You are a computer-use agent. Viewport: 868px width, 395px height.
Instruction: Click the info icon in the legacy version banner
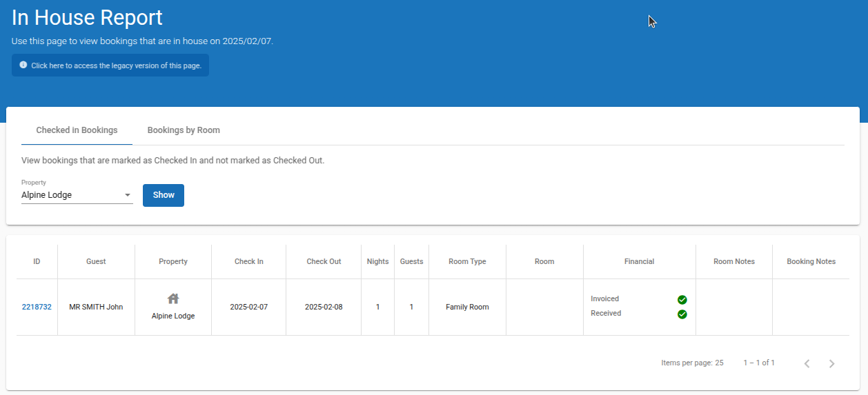23,65
